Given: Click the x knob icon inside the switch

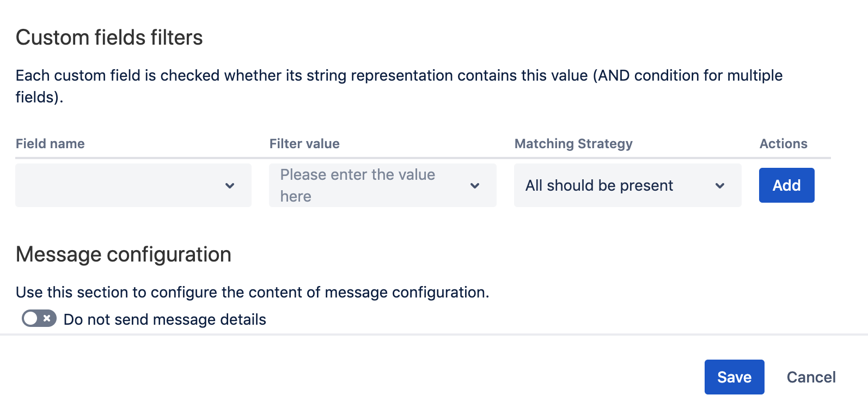Looking at the screenshot, I should coord(47,318).
